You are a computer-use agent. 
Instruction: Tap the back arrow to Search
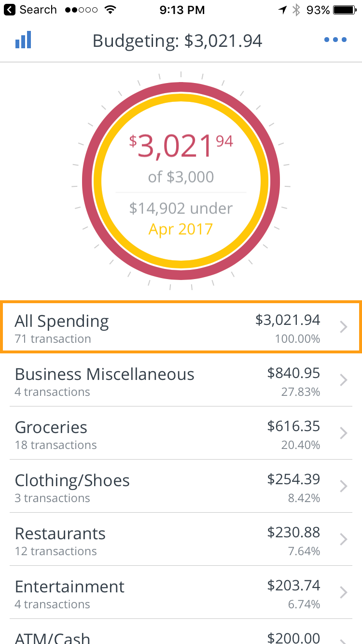pyautogui.click(x=9, y=10)
